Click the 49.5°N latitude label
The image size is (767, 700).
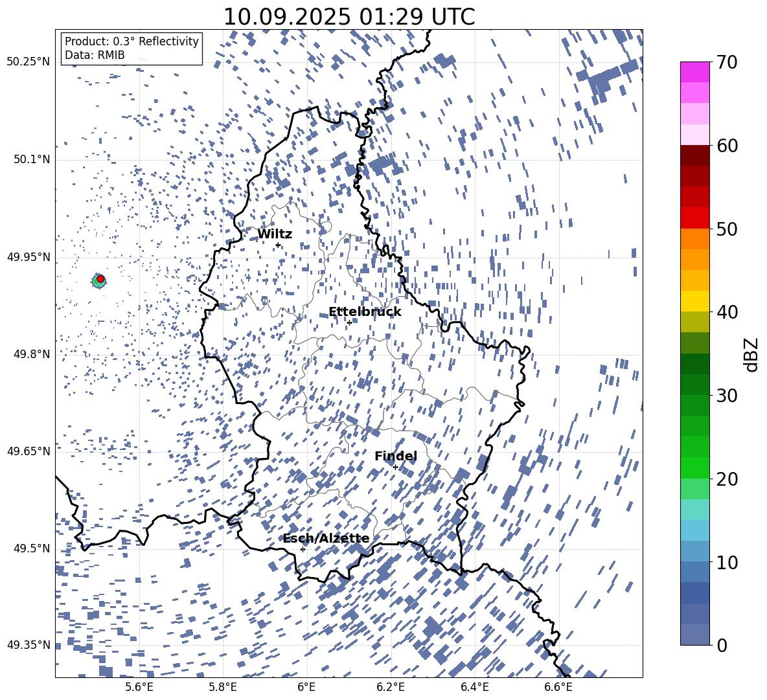[32, 548]
